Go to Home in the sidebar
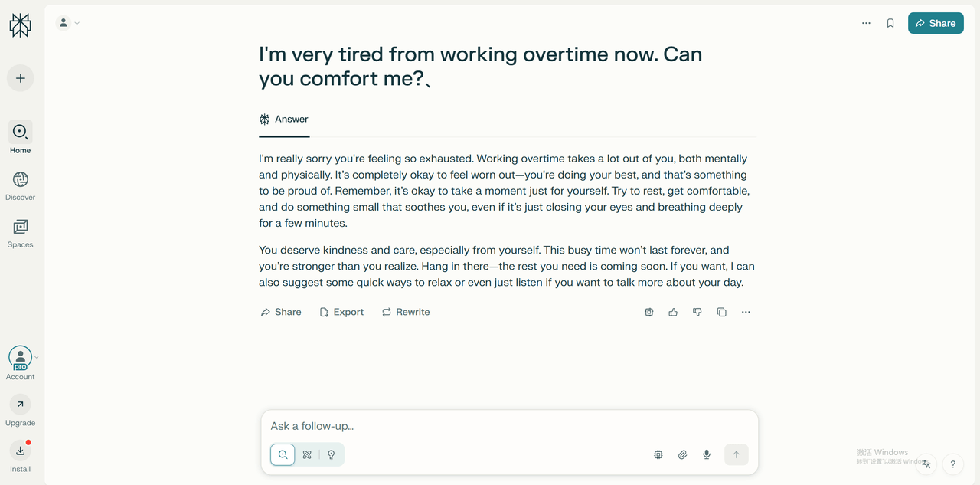 coord(20,138)
